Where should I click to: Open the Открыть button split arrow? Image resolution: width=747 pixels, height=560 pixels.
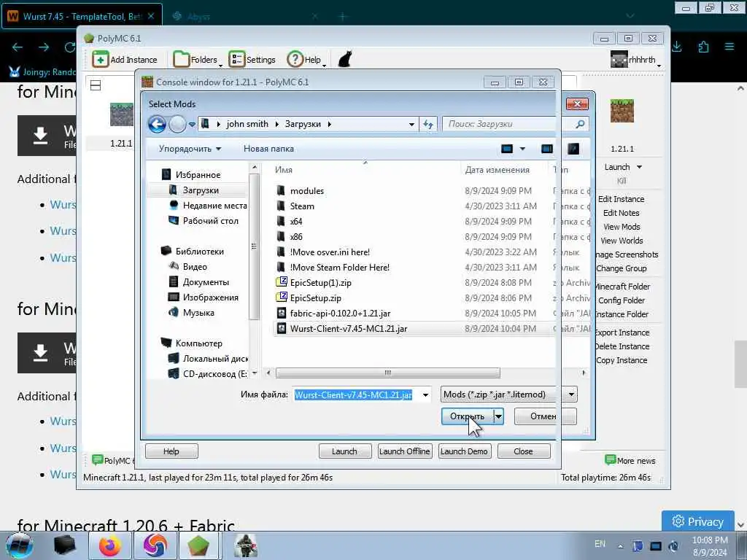click(x=498, y=416)
